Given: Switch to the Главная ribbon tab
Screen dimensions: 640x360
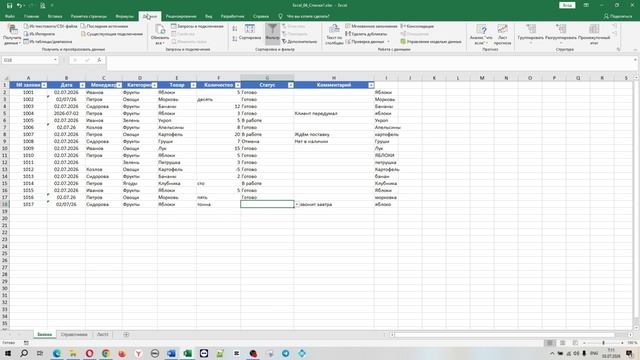Looking at the screenshot, I should click(x=31, y=16).
